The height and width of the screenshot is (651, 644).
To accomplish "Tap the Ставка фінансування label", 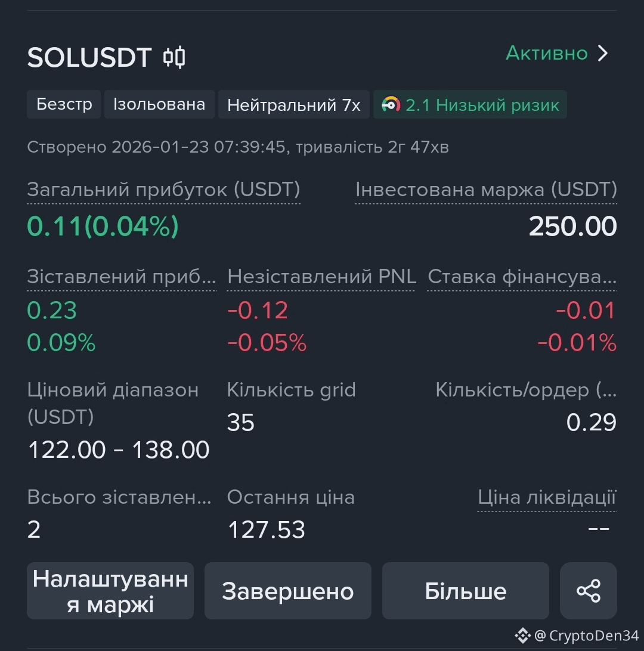I will click(x=522, y=277).
